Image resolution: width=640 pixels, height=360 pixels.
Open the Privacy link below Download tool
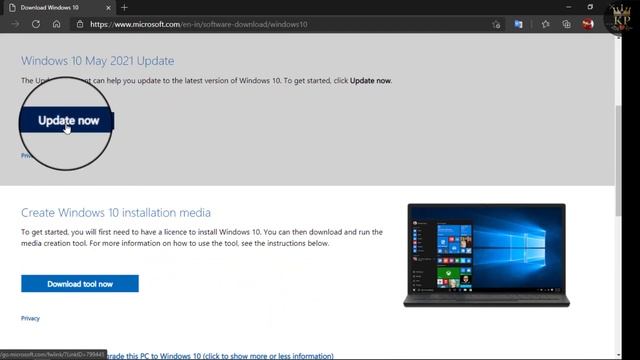[x=30, y=318]
